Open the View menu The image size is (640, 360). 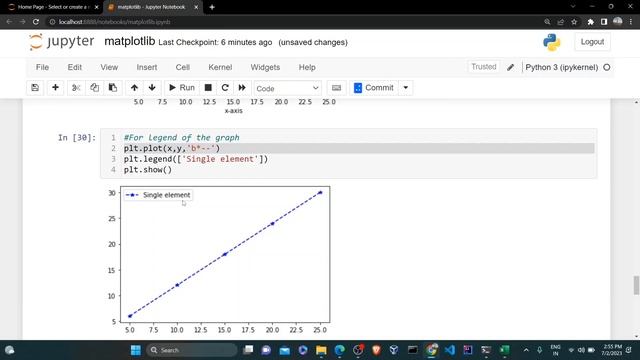[109, 67]
